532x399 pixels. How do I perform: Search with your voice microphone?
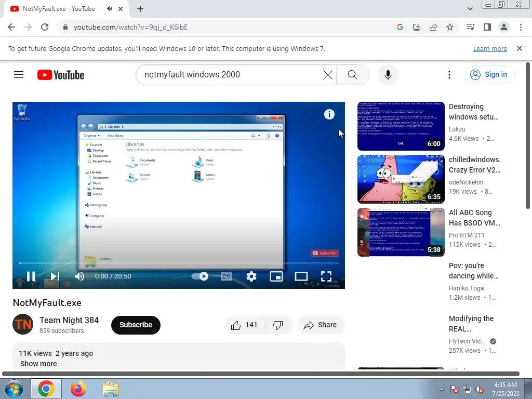tap(388, 75)
